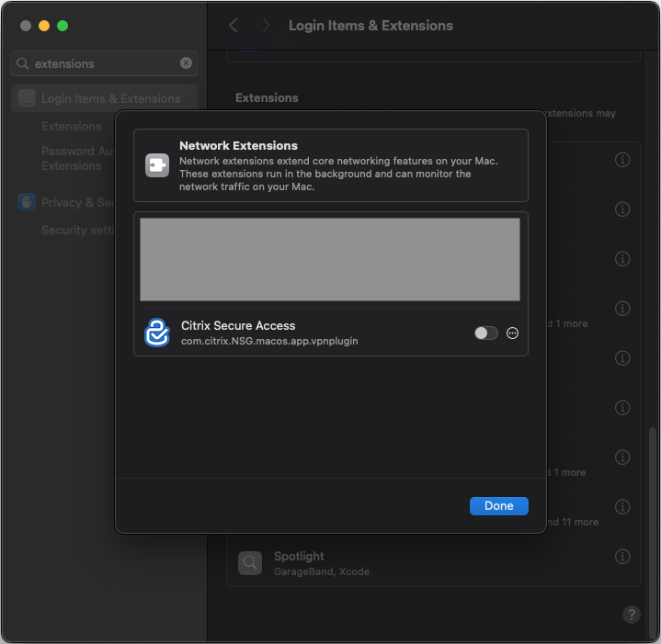The image size is (661, 644).
Task: Click the green zoom window button
Action: click(63, 26)
